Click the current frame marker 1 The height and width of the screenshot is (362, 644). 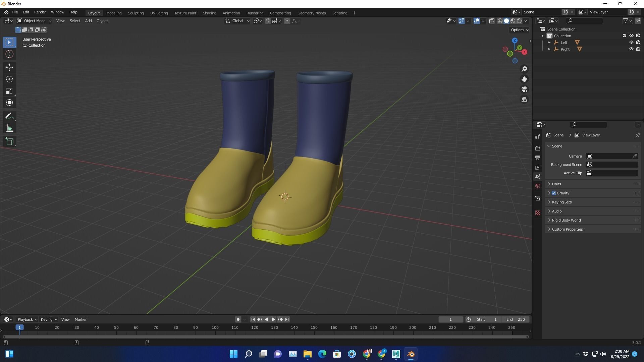tap(19, 327)
